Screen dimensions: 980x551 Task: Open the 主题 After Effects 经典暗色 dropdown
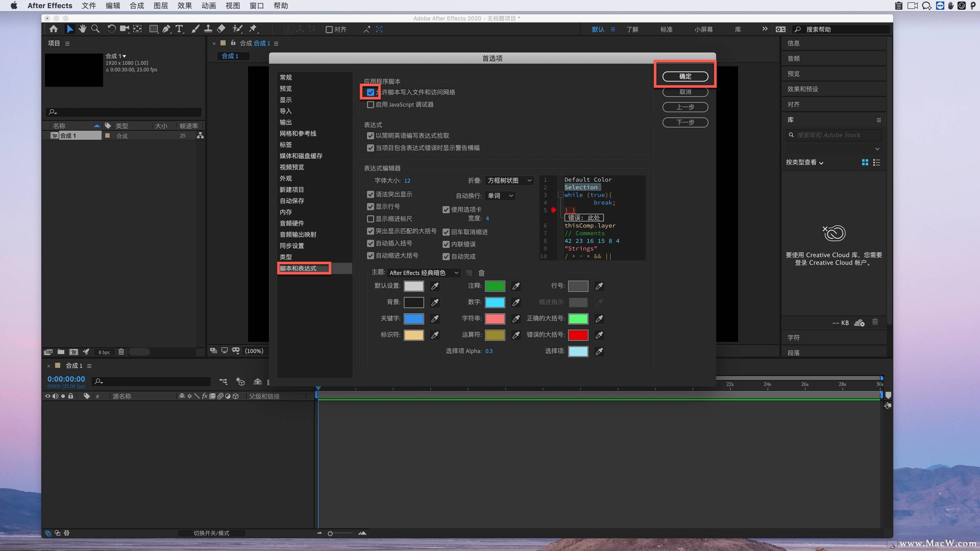[423, 273]
